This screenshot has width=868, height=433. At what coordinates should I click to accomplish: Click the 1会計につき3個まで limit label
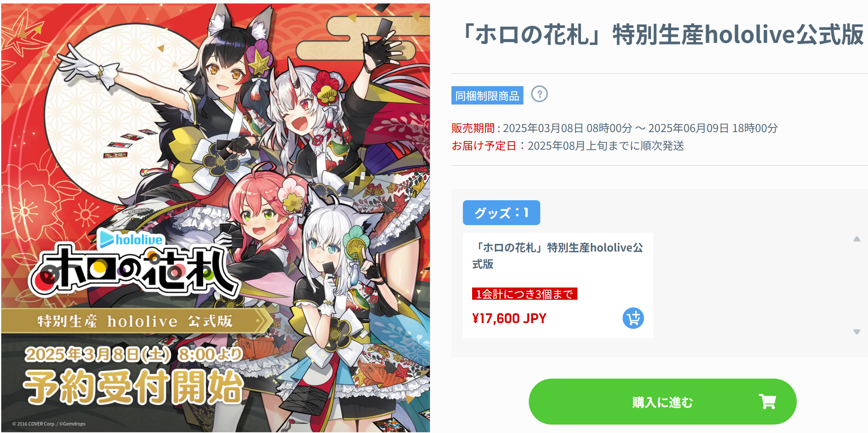coord(525,294)
